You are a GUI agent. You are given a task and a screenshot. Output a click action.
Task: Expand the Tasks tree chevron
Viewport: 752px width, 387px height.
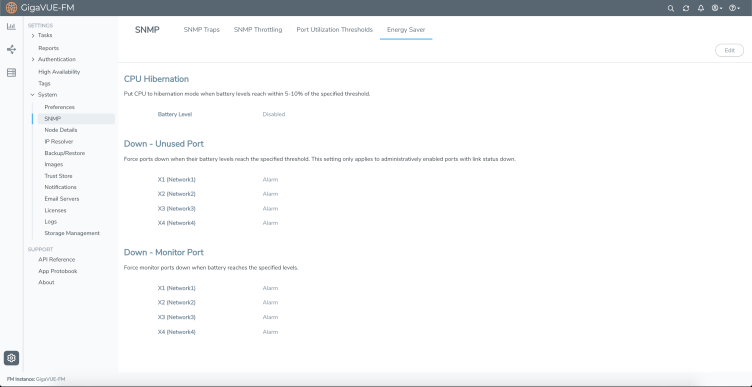click(33, 35)
